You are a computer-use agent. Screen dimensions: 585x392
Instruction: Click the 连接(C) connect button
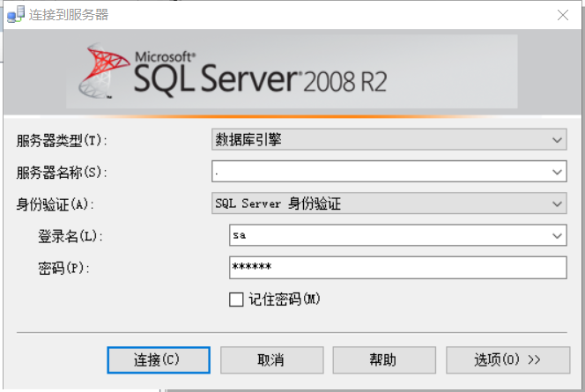tap(159, 360)
